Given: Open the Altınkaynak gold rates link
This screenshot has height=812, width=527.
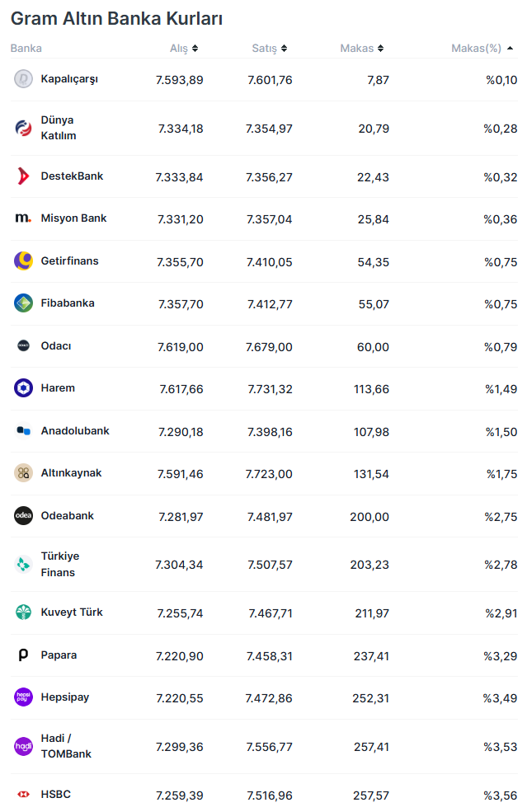Looking at the screenshot, I should point(71,473).
